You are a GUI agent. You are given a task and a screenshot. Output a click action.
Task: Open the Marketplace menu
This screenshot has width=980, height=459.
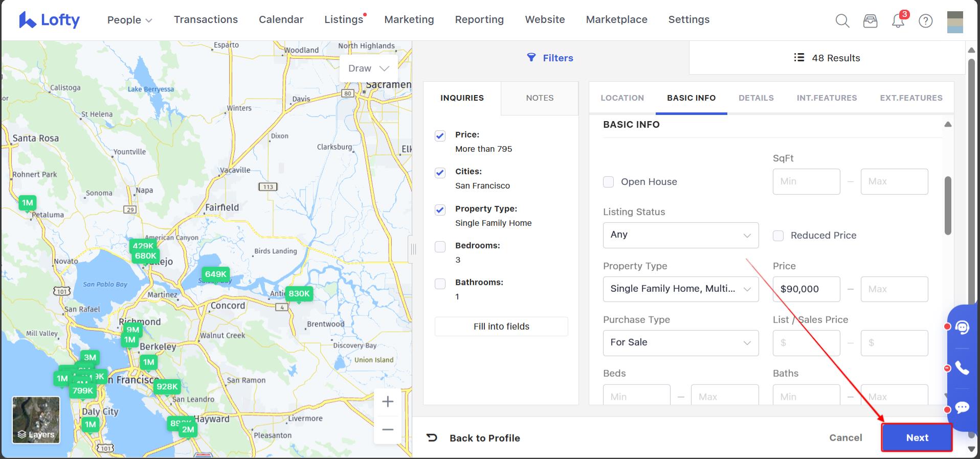616,19
